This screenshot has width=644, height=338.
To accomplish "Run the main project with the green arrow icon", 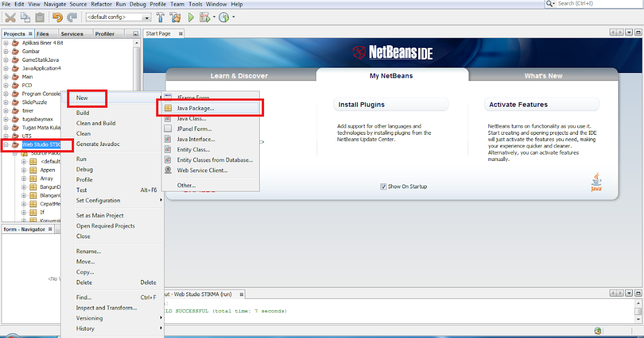I will 191,17.
